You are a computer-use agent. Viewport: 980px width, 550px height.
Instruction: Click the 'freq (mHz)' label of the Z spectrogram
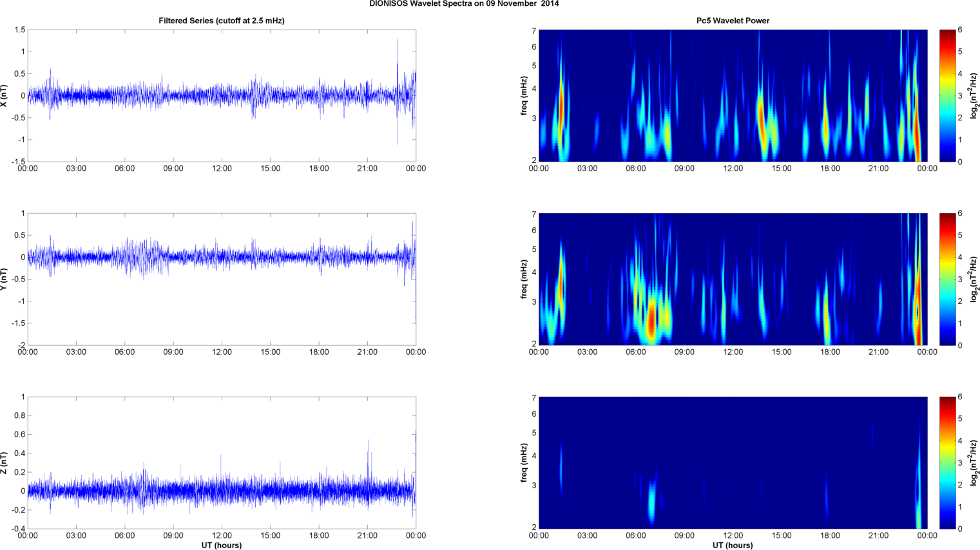[524, 462]
